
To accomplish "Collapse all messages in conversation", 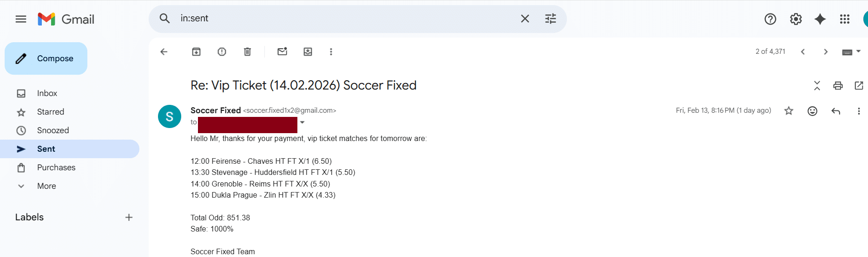I will pos(817,85).
